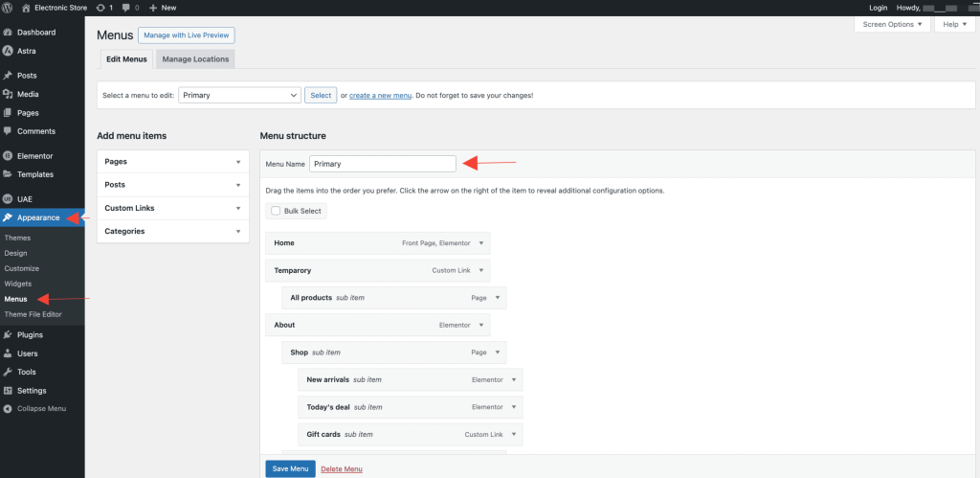Toggle the Bulk Select checkbox
This screenshot has width=980, height=478.
(276, 211)
